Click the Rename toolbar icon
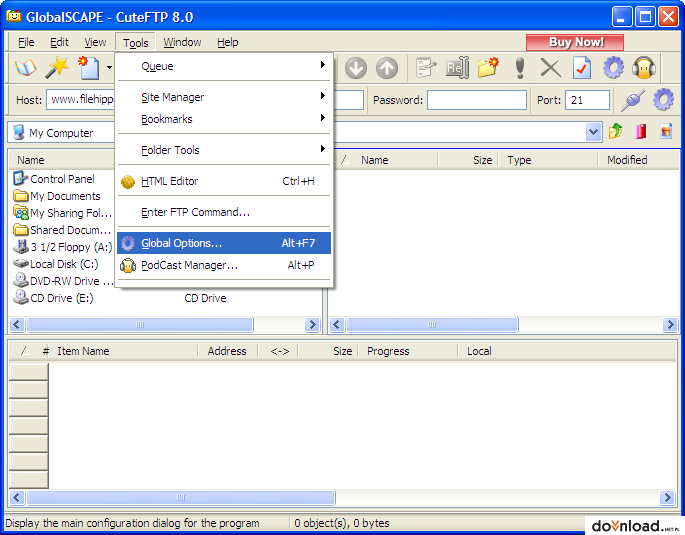This screenshot has width=685, height=535. (457, 68)
